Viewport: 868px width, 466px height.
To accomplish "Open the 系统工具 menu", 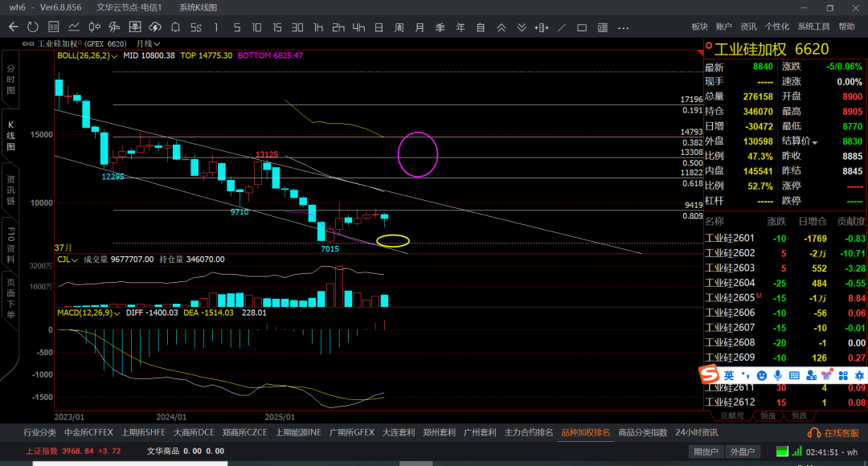I will pos(813,27).
